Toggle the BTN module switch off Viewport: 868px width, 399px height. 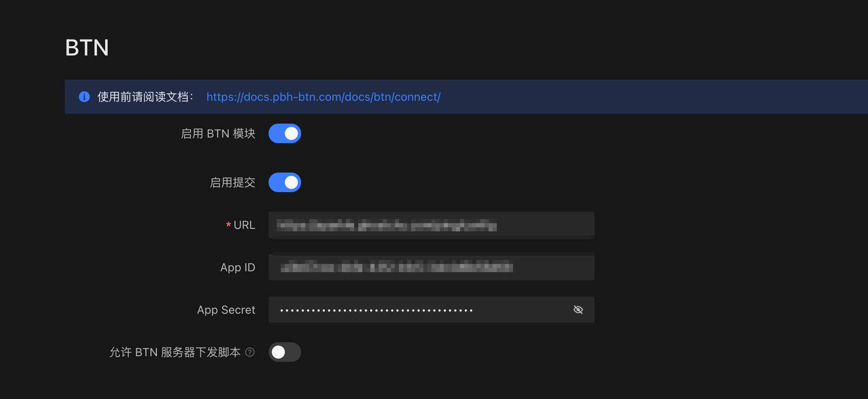[x=285, y=133]
